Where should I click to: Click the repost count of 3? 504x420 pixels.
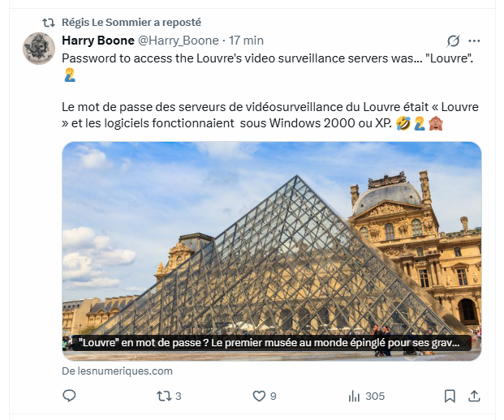tap(179, 396)
